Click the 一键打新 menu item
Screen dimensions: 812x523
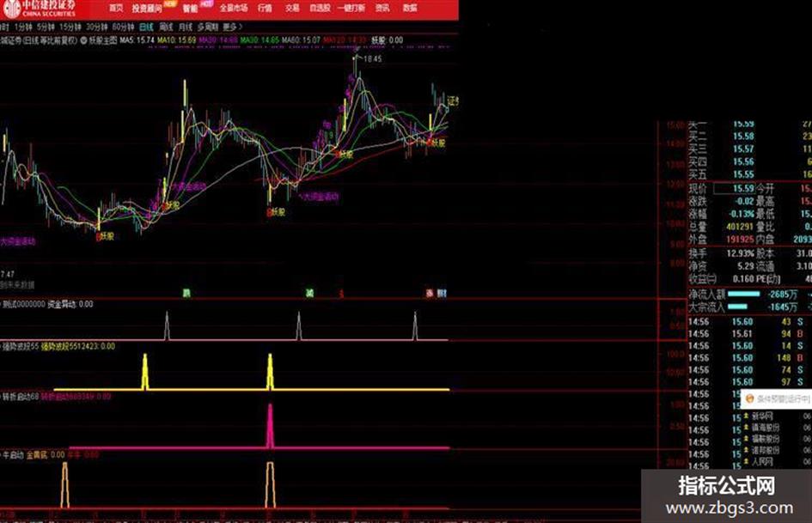tap(351, 9)
